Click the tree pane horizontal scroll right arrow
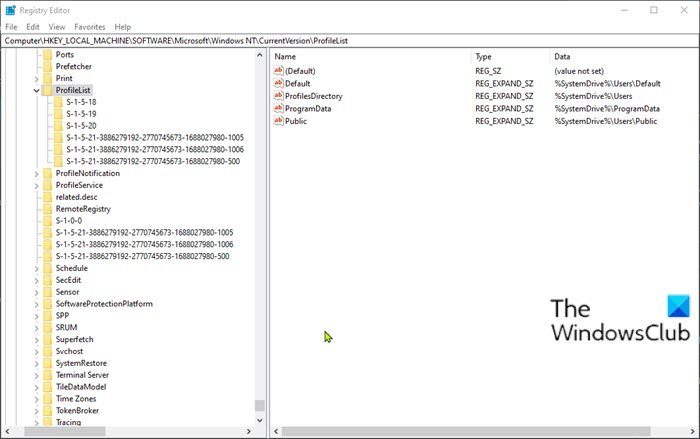 pyautogui.click(x=249, y=431)
